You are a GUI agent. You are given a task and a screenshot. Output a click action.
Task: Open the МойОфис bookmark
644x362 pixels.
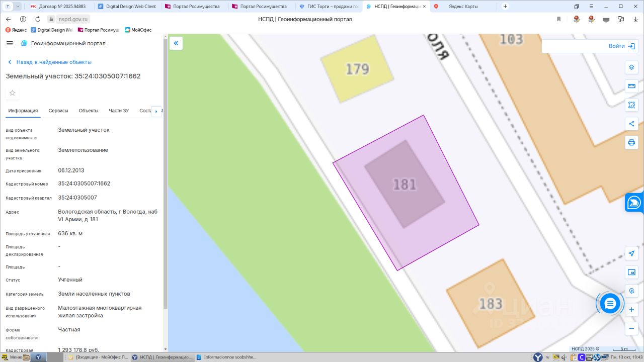tap(138, 30)
